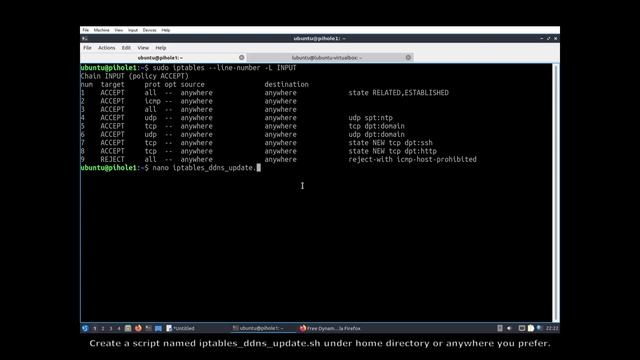This screenshot has height=360, width=640.
Task: Open removable devices tray icon
Action: (500, 328)
